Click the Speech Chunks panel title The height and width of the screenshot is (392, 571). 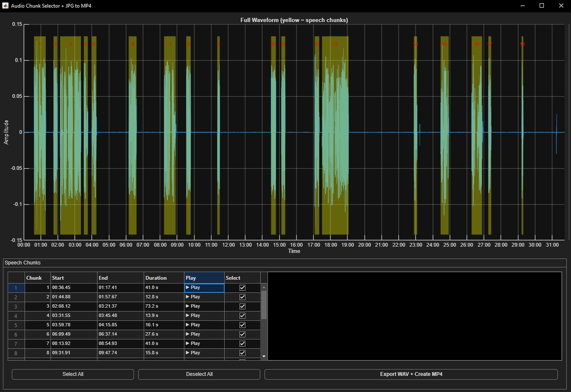click(22, 263)
